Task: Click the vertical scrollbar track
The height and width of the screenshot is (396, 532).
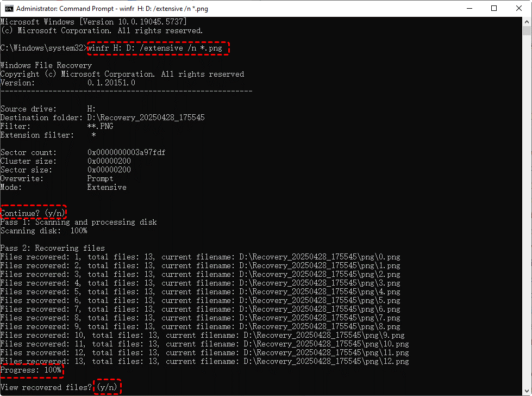Action: click(527, 218)
